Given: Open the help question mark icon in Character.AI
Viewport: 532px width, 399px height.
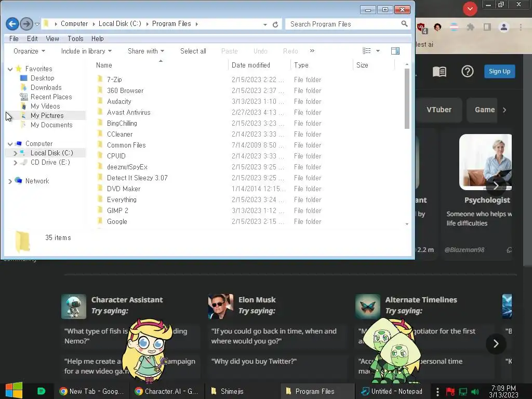Looking at the screenshot, I should coord(467,71).
